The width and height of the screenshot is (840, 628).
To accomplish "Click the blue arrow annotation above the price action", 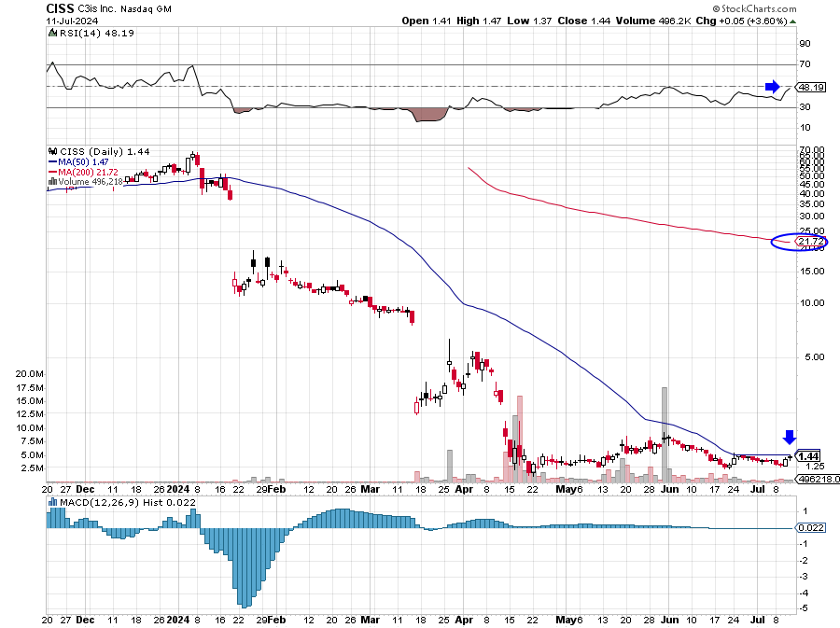I will click(x=789, y=436).
